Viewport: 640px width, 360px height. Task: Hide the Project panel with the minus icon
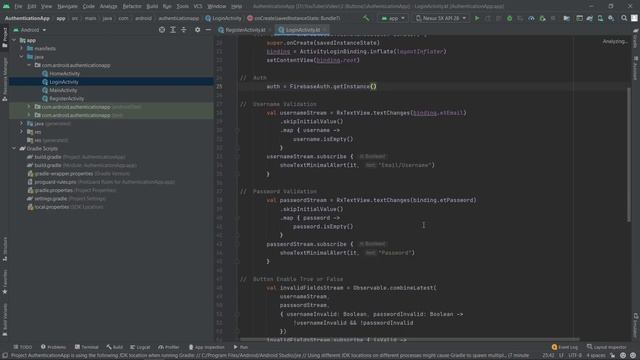pyautogui.click(x=208, y=30)
